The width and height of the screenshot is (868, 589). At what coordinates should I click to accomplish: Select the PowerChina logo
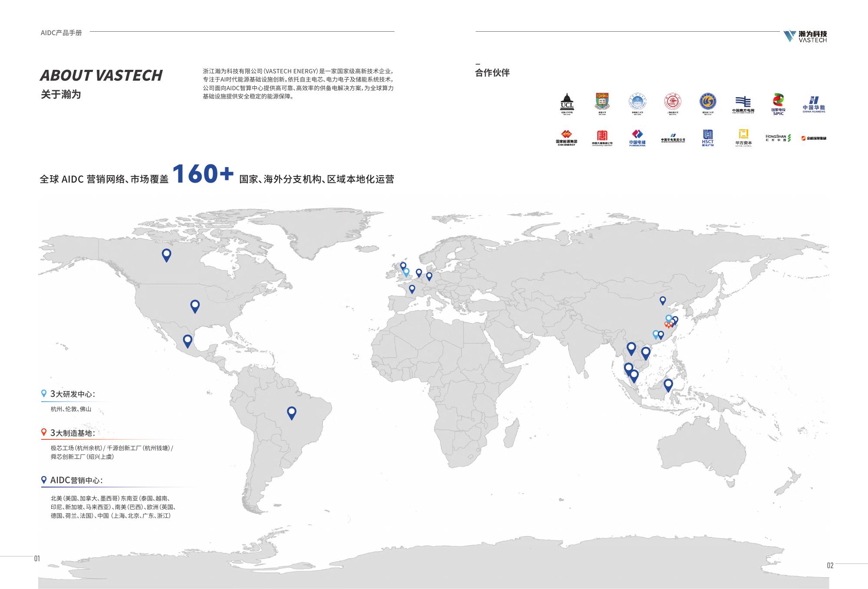[x=637, y=138]
